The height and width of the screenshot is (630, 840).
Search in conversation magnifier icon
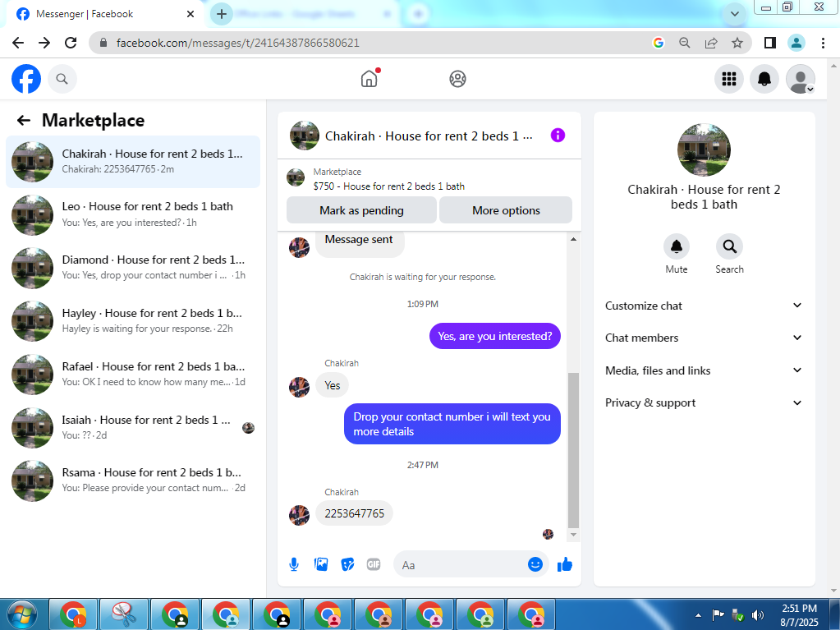[x=729, y=246]
